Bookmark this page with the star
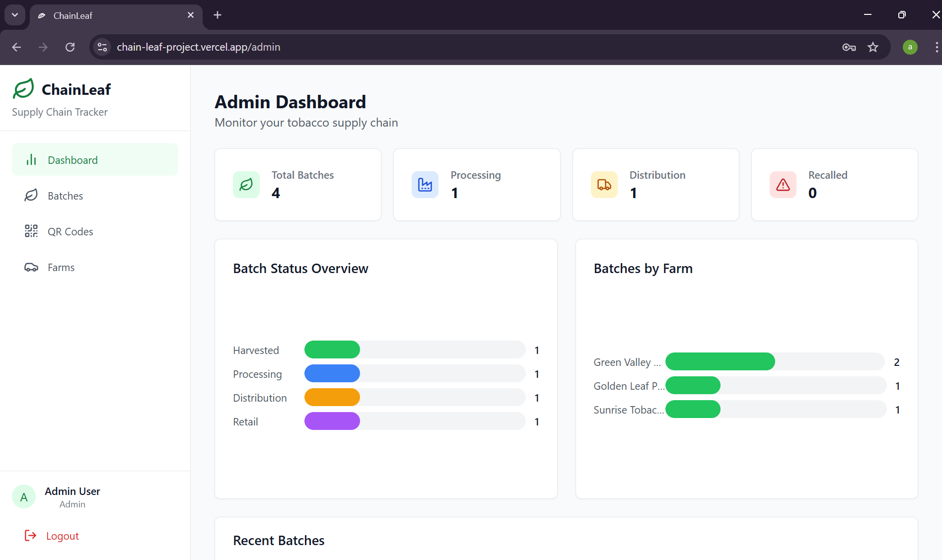 [873, 47]
